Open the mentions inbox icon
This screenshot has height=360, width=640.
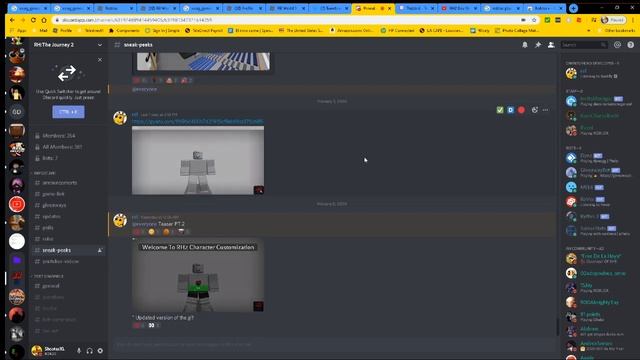tap(618, 45)
